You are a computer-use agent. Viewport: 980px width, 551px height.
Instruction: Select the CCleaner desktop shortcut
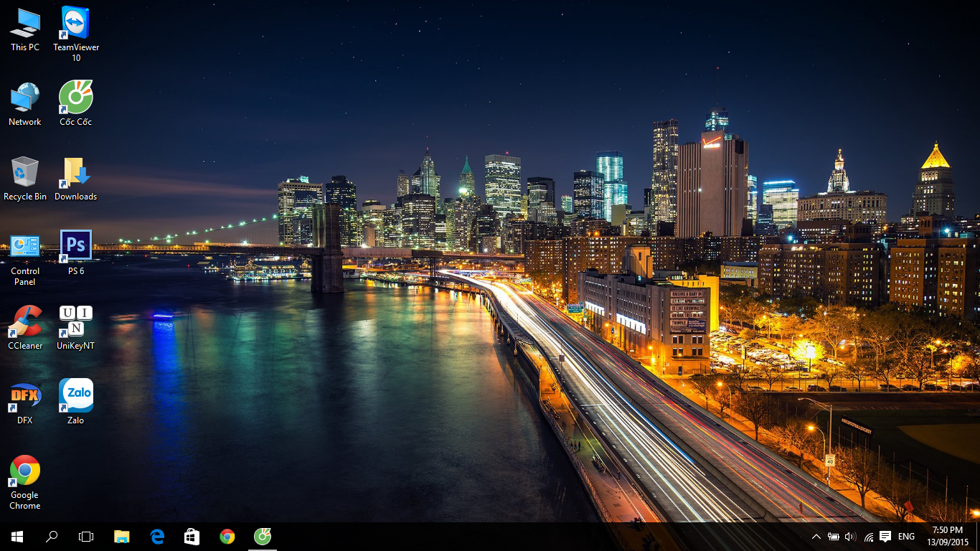pyautogui.click(x=25, y=329)
